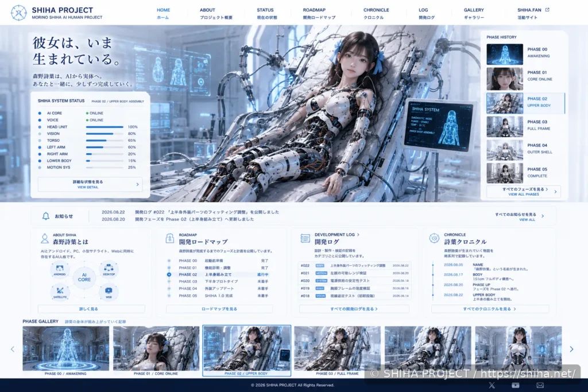
Task: Click the 詳しく見る button
Action: click(91, 309)
